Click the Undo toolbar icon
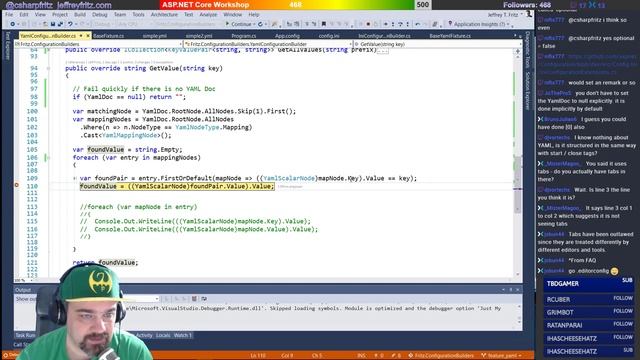Screen dimensions: 640x360 point(70,24)
